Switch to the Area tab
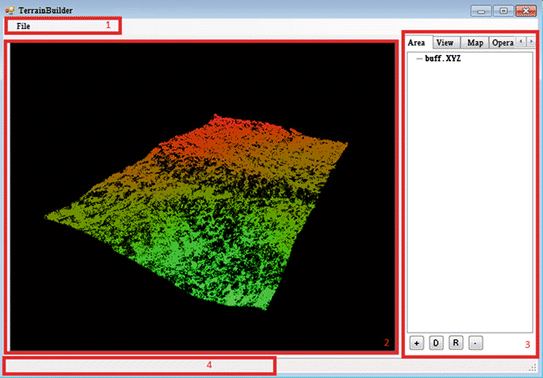This screenshot has width=543, height=378. coord(416,43)
